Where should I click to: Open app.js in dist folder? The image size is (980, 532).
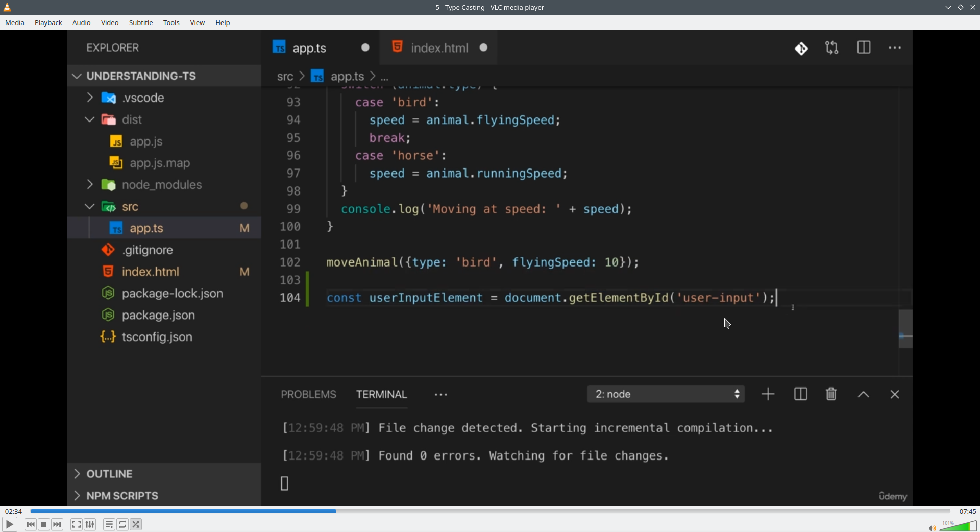coord(164,141)
